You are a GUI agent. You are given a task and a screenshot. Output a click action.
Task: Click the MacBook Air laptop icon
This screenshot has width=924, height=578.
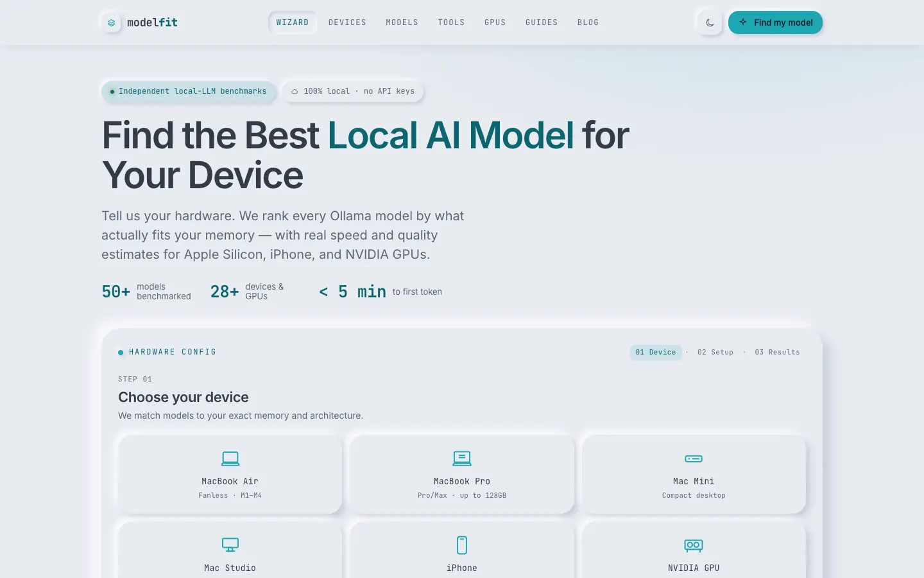[x=230, y=459]
